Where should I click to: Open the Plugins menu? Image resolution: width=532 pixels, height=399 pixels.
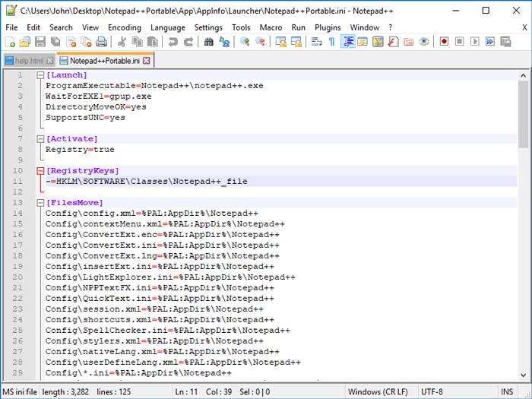coord(328,27)
